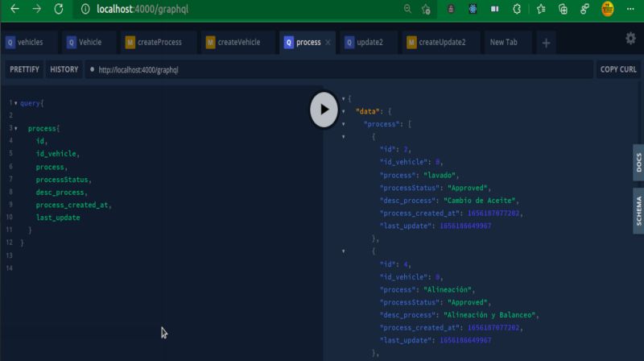This screenshot has width=644, height=361.
Task: Go back in browser history
Action: (14, 9)
